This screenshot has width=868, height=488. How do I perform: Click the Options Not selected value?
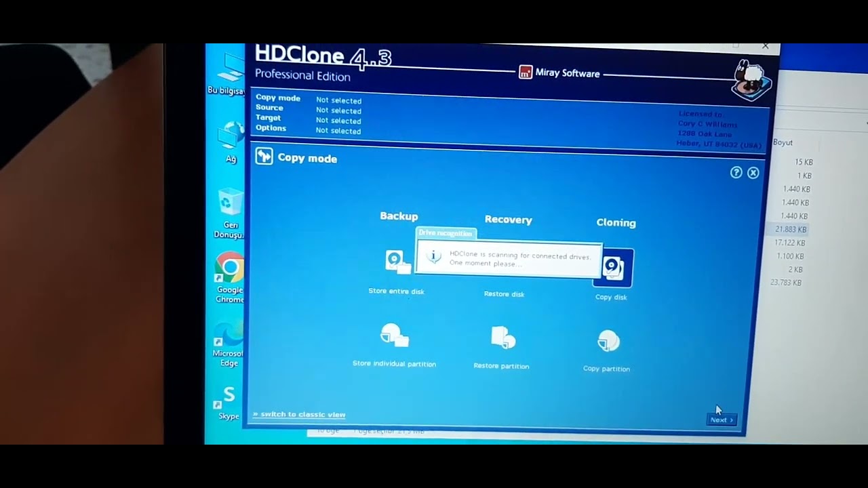click(x=338, y=131)
